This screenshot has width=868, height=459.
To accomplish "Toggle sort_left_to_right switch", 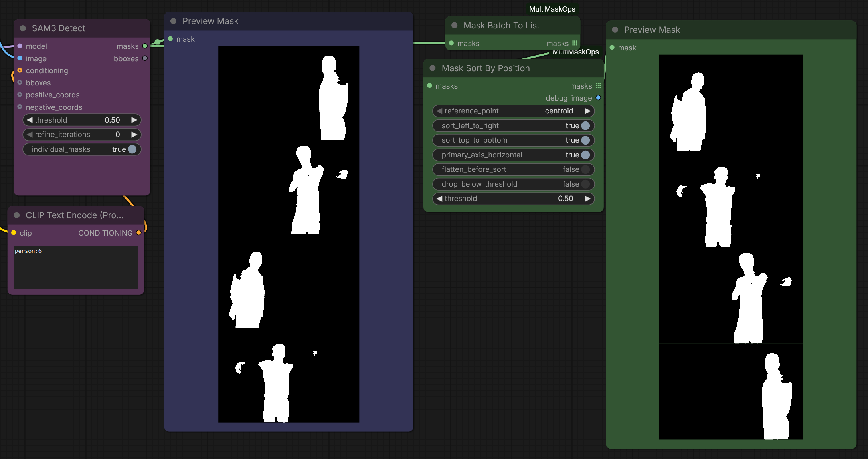I will pyautogui.click(x=585, y=126).
